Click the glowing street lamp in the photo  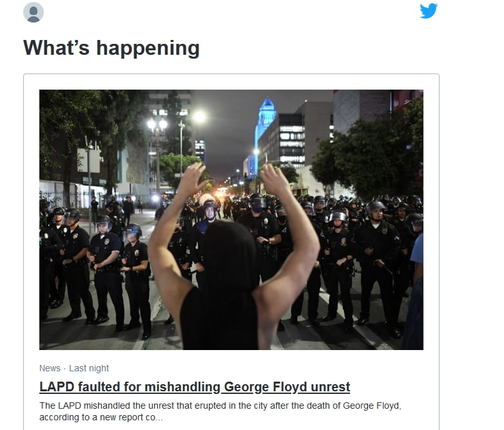click(x=157, y=124)
